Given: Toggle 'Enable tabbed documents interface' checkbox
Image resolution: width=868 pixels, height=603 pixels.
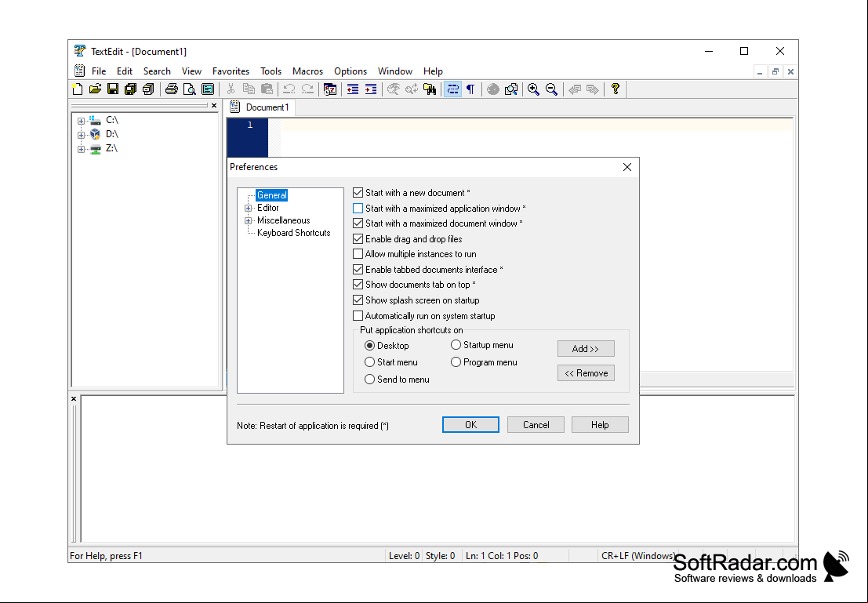Looking at the screenshot, I should pos(358,270).
